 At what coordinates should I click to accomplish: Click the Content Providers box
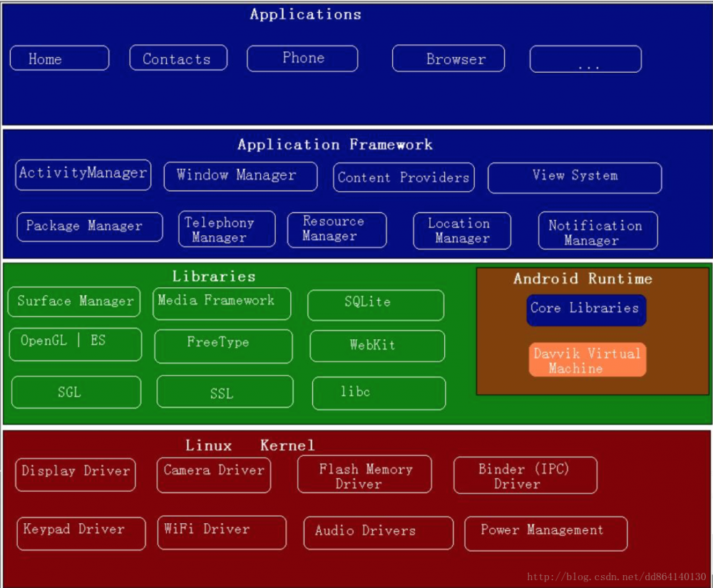point(404,177)
